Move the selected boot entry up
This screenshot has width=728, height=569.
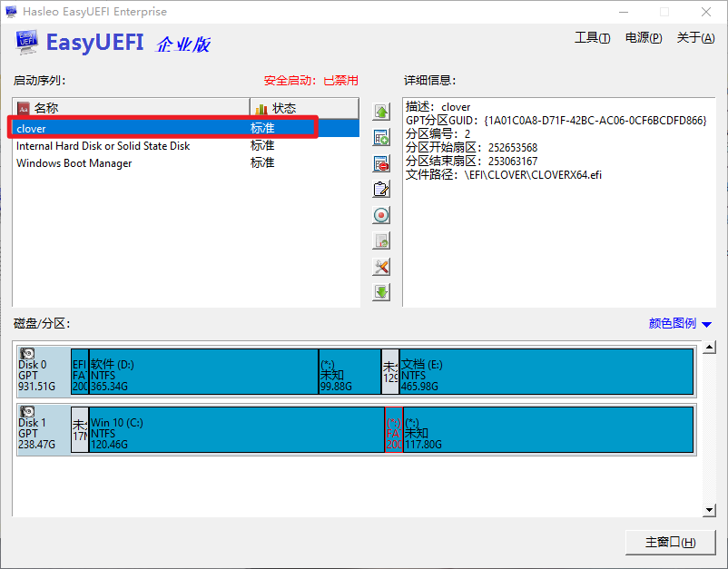(381, 112)
